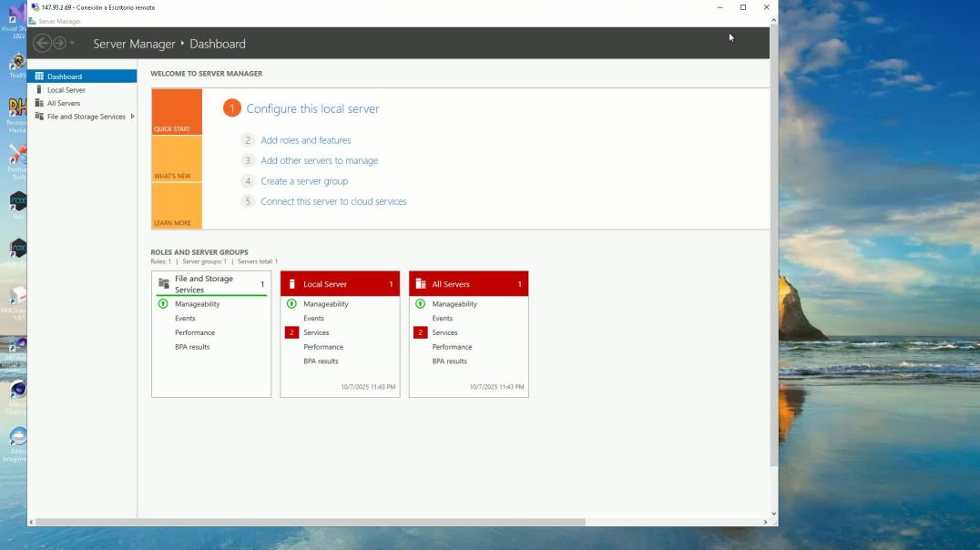Click the red Services alert badge on All Servers
This screenshot has width=980, height=550.
click(420, 332)
